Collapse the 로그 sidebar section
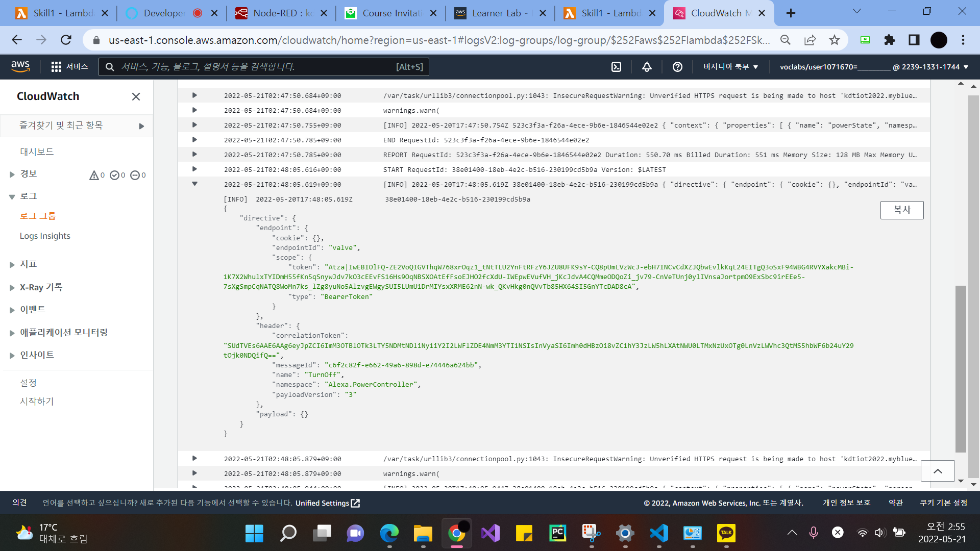Image resolution: width=980 pixels, height=551 pixels. coord(12,197)
